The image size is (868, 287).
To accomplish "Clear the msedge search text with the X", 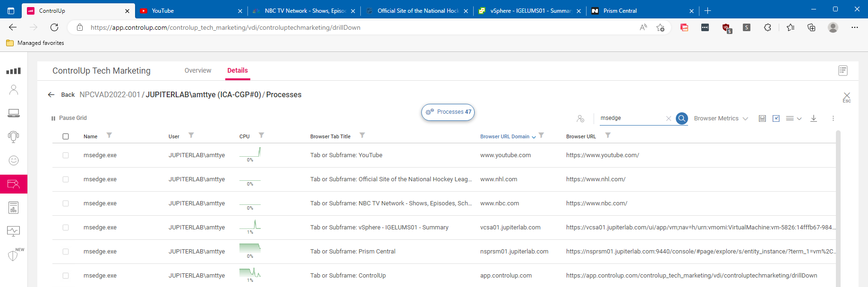I will 669,118.
